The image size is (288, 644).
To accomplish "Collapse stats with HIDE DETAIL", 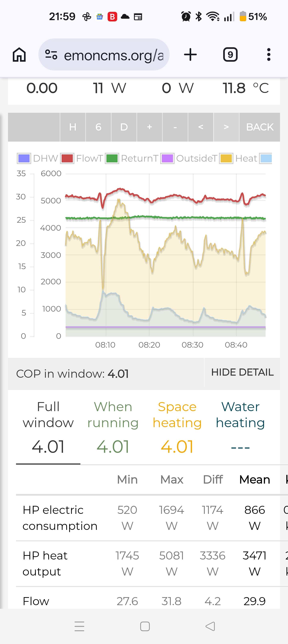I will 242,372.
